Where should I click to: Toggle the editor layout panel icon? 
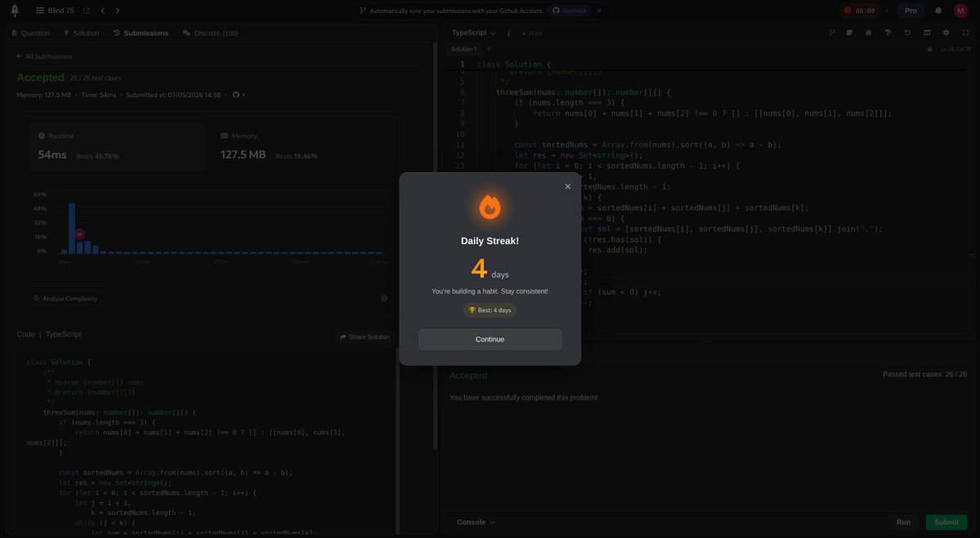click(x=927, y=33)
